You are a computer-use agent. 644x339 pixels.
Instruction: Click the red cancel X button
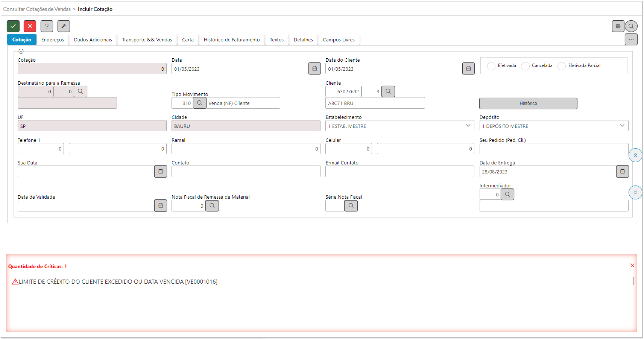30,26
